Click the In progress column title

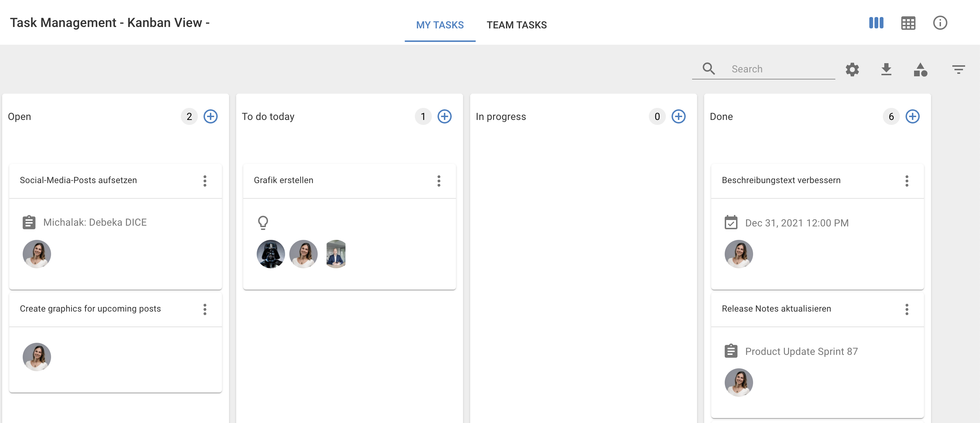[x=501, y=116]
